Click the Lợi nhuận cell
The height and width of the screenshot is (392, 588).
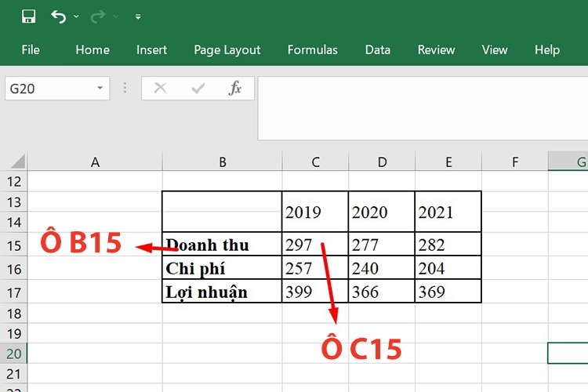click(x=222, y=292)
